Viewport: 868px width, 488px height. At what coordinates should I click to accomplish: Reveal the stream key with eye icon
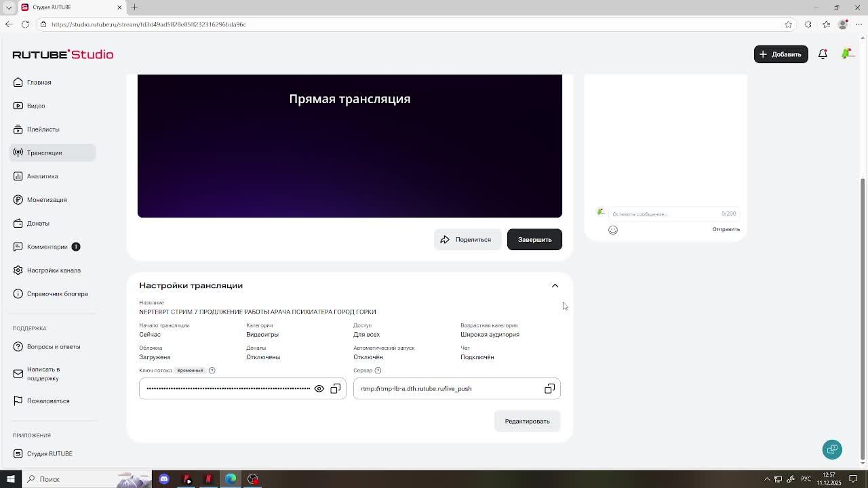coord(319,388)
